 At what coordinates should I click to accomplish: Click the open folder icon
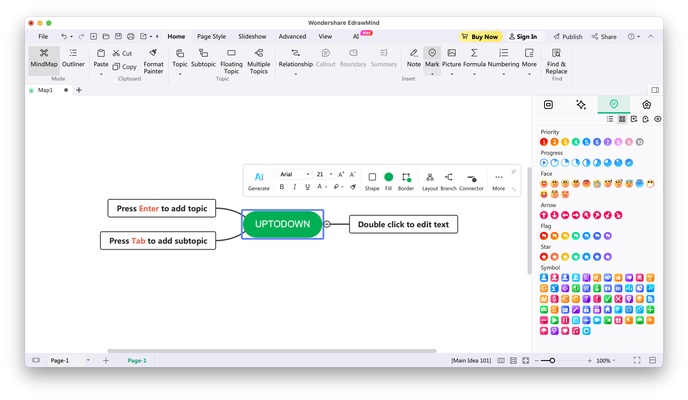click(x=106, y=36)
